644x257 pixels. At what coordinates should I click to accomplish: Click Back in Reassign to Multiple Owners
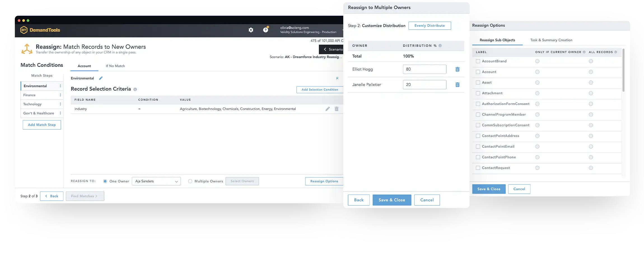coord(359,200)
